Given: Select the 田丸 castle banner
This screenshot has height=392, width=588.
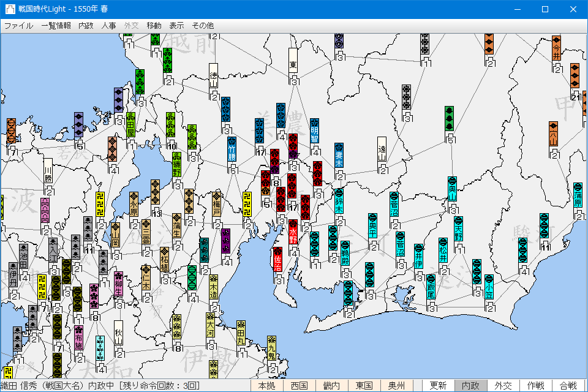Looking at the screenshot, I should pos(241,333).
